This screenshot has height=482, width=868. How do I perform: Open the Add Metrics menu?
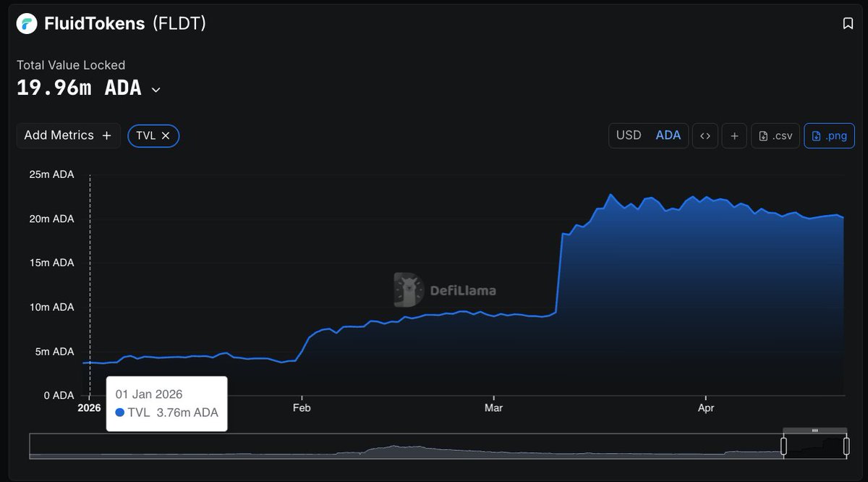click(68, 135)
